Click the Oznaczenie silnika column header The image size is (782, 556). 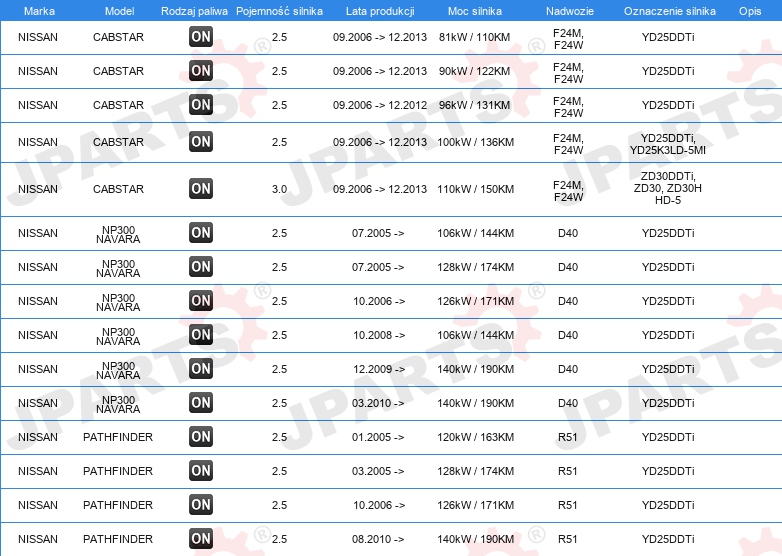tap(669, 11)
